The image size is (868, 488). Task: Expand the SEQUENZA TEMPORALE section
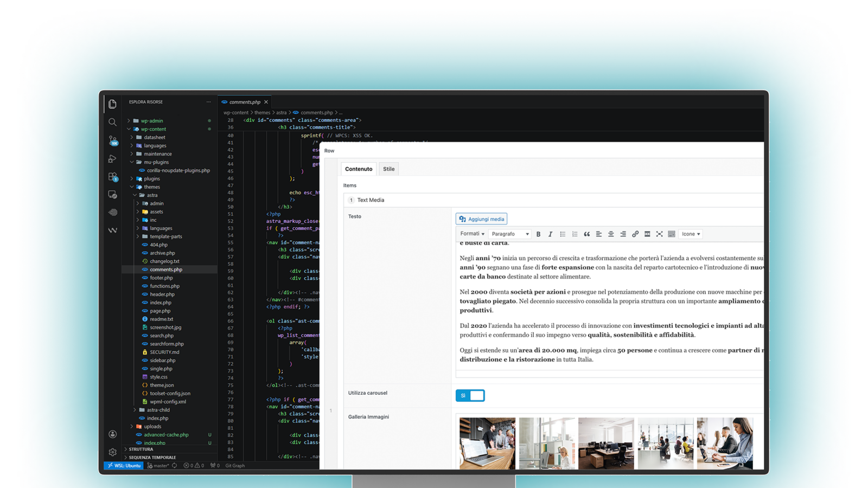pos(152,457)
